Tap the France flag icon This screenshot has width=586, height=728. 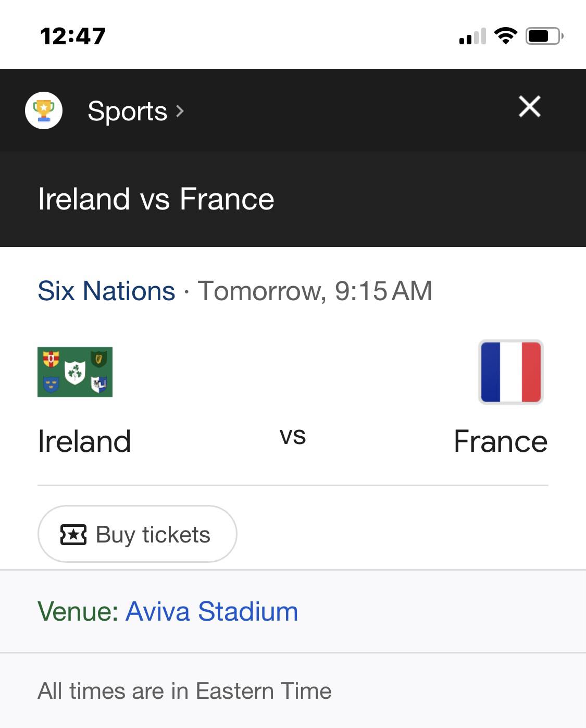tap(510, 372)
